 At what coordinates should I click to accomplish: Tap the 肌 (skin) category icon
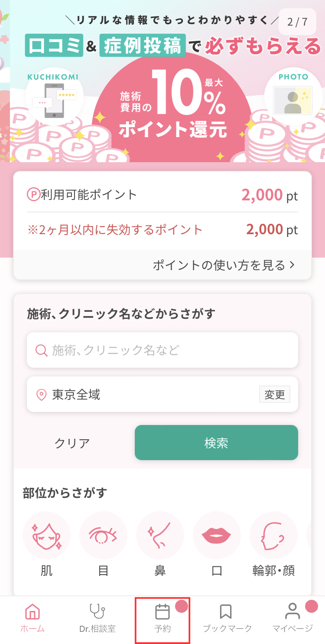tap(46, 535)
